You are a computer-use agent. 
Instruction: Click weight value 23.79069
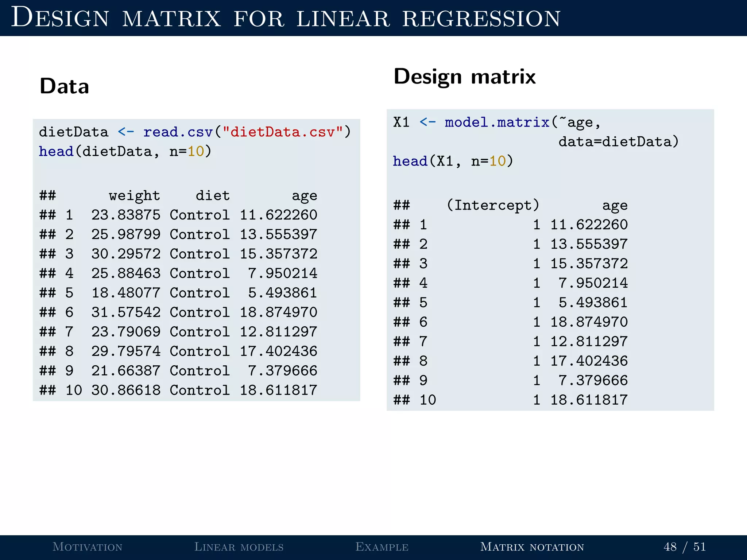(126, 332)
